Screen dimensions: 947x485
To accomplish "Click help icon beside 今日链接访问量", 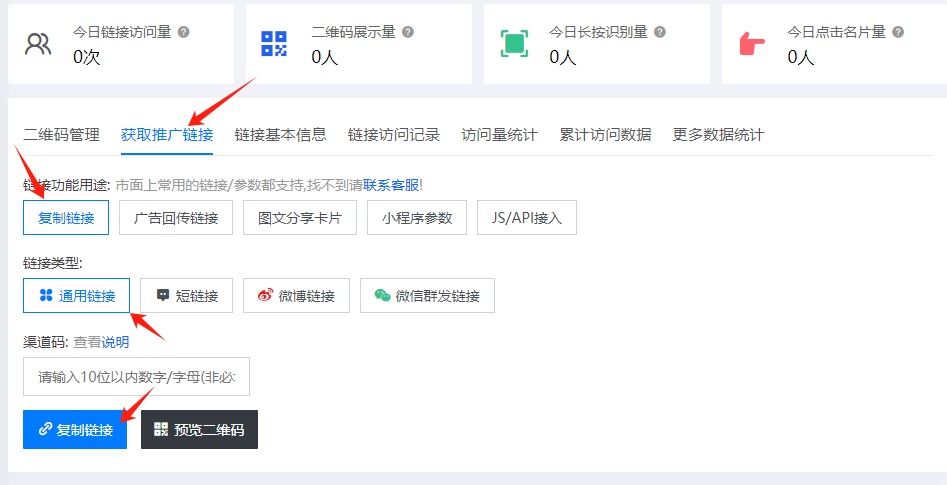I will point(183,32).
